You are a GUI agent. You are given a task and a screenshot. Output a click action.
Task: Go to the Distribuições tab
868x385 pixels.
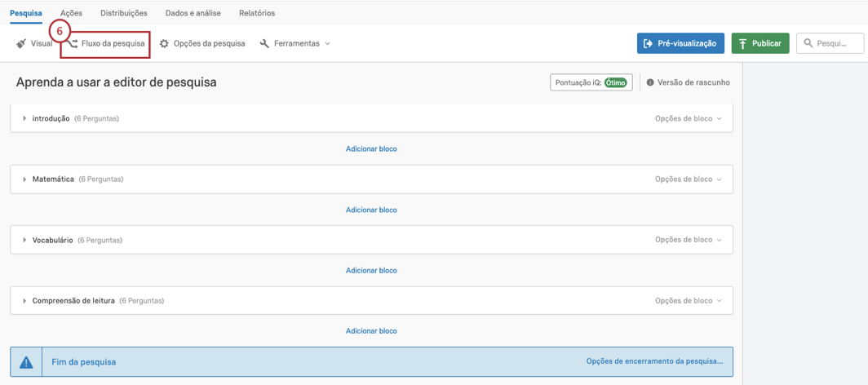point(124,13)
